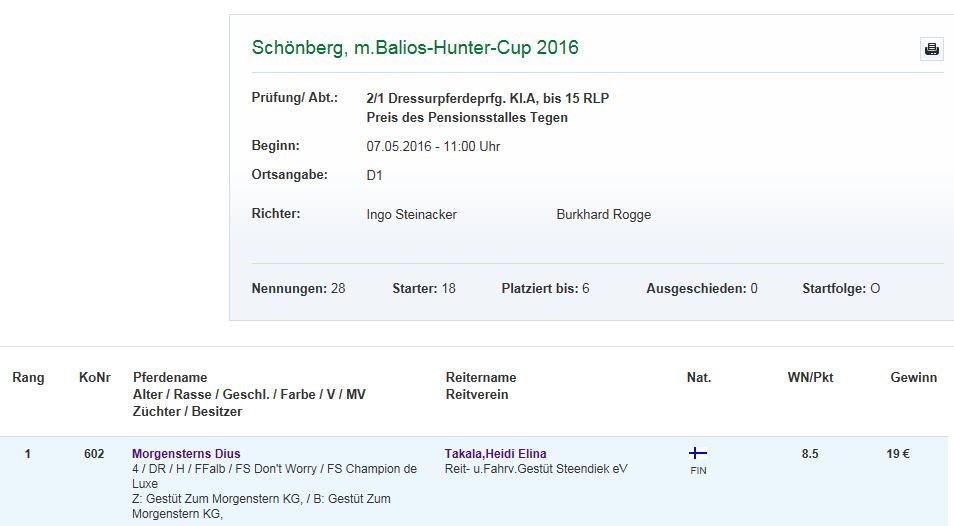
Task: Click the print icon
Action: [931, 49]
